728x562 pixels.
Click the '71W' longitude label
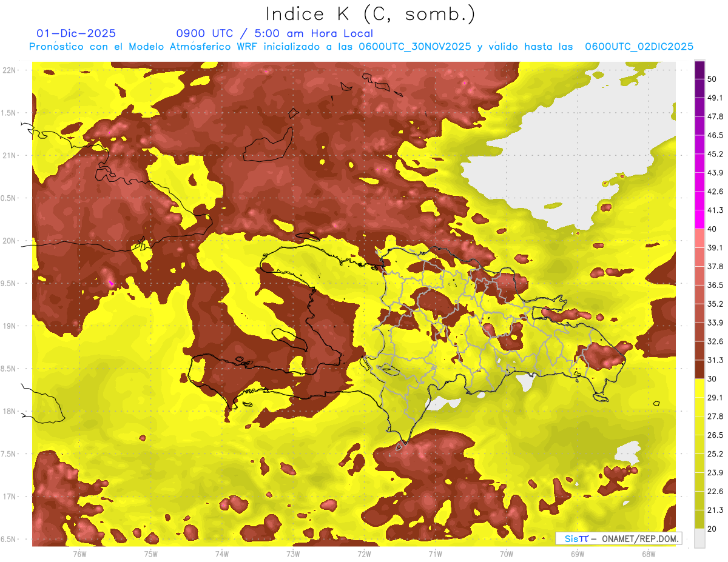(x=434, y=554)
